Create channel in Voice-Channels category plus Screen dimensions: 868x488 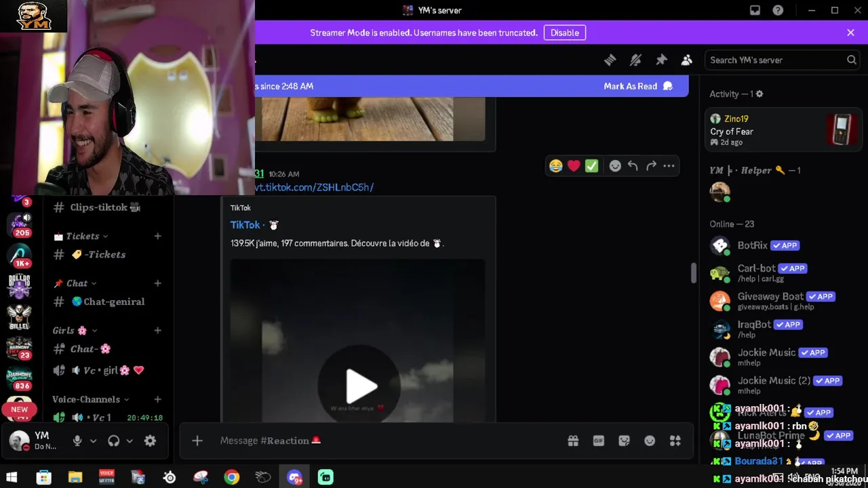(157, 399)
